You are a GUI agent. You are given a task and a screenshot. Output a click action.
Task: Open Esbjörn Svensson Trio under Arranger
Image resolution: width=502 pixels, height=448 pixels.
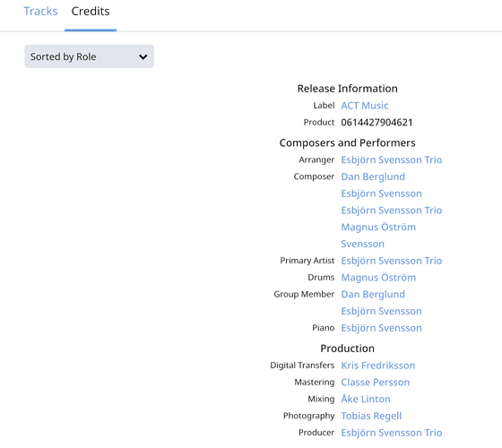[391, 159]
